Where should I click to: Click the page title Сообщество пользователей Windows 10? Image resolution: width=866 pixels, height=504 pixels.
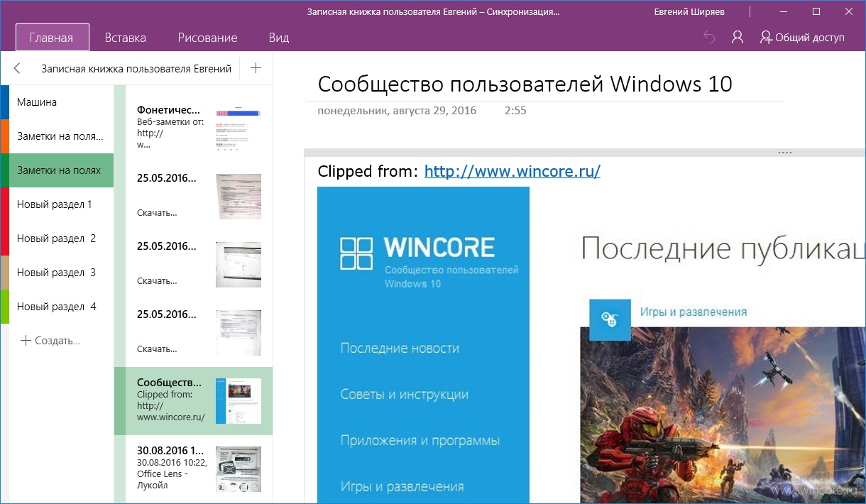point(525,84)
